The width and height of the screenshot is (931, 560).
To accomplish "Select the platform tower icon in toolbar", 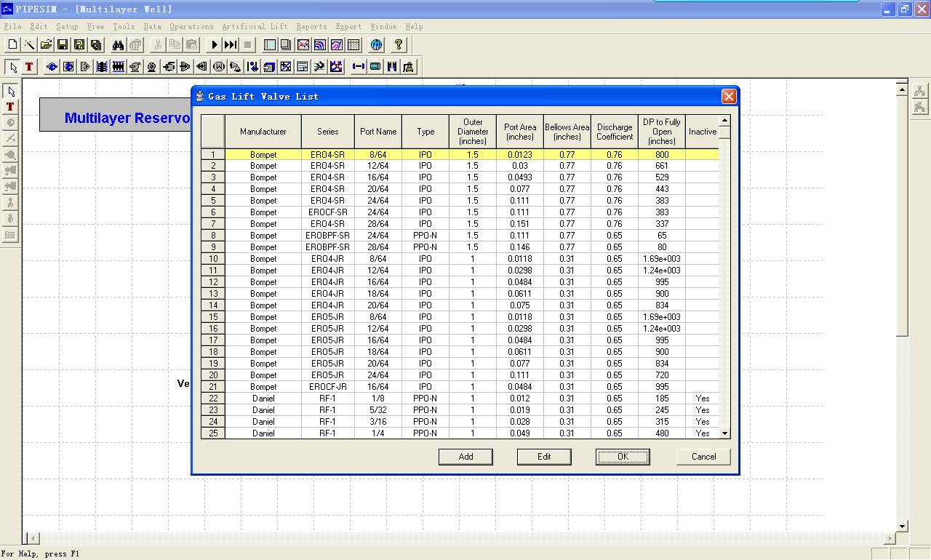I will pos(409,67).
